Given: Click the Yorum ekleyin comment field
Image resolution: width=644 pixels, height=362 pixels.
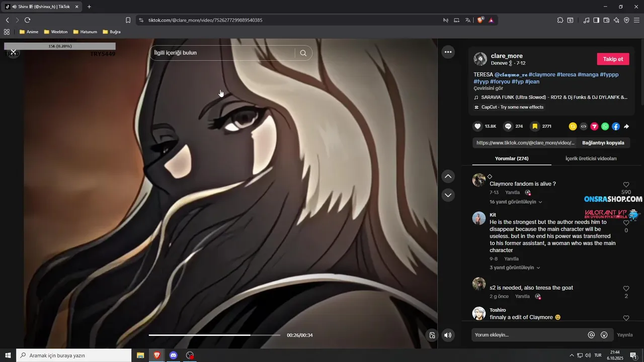Looking at the screenshot, I should [528, 335].
